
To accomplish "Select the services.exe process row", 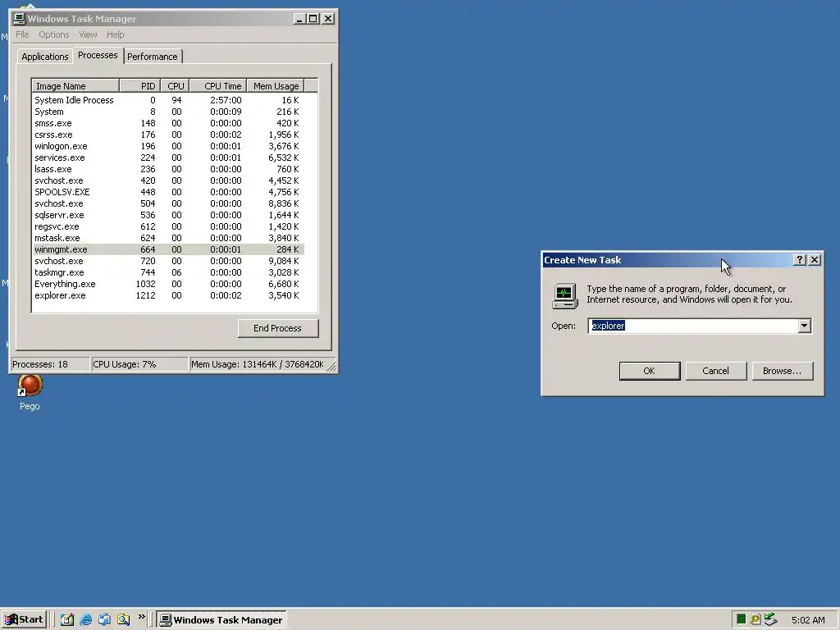I will 168,157.
